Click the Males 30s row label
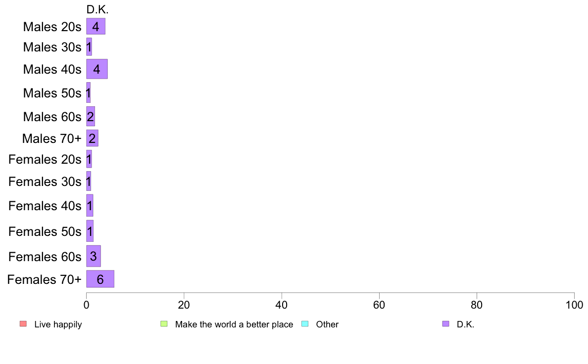 pyautogui.click(x=52, y=47)
